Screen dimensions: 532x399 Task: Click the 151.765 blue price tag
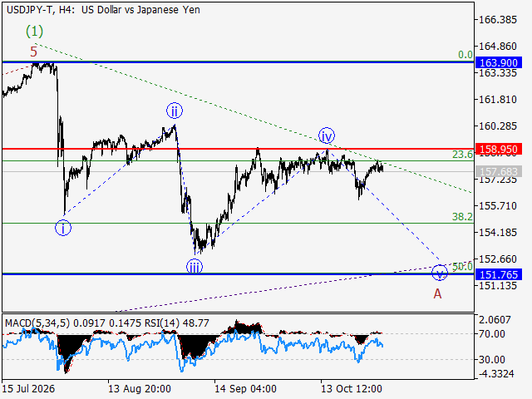(499, 274)
